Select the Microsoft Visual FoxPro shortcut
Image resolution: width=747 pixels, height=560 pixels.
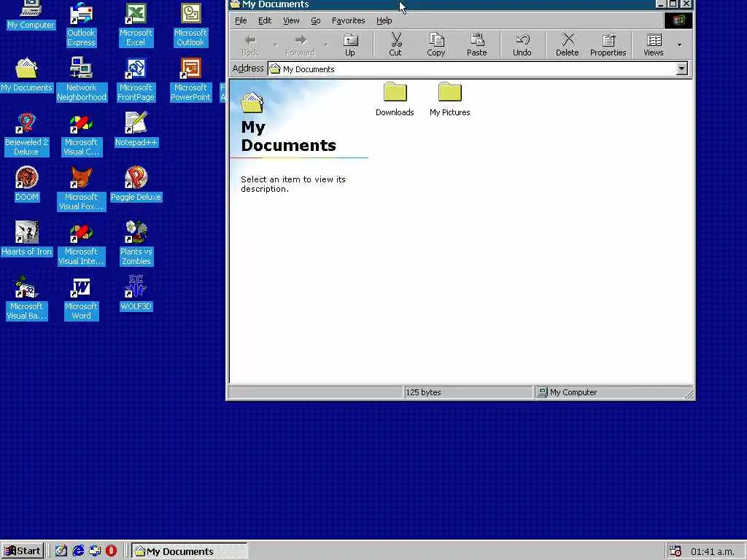[81, 189]
